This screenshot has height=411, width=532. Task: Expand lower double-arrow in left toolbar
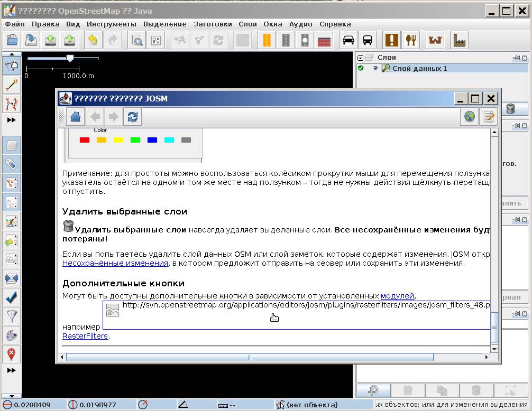(x=11, y=370)
